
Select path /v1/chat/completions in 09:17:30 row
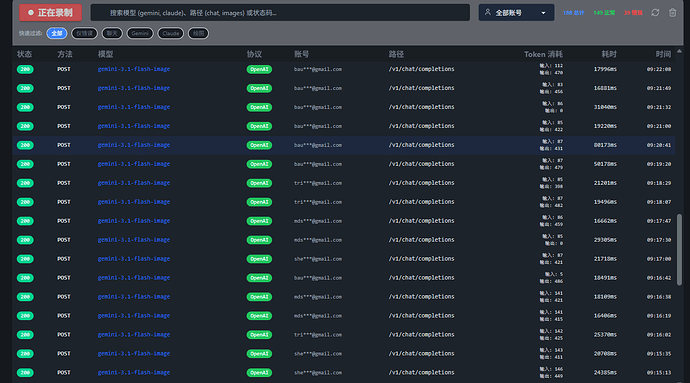point(421,240)
